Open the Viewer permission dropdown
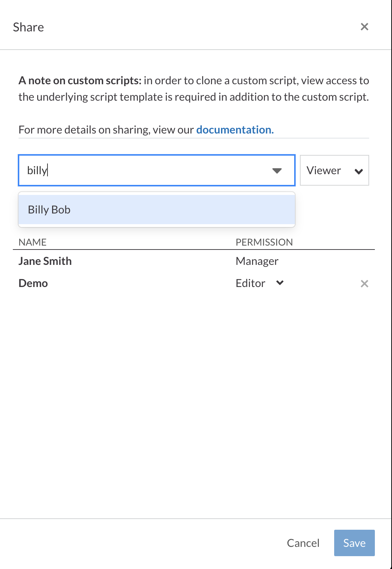Image resolution: width=392 pixels, height=569 pixels. [x=334, y=171]
